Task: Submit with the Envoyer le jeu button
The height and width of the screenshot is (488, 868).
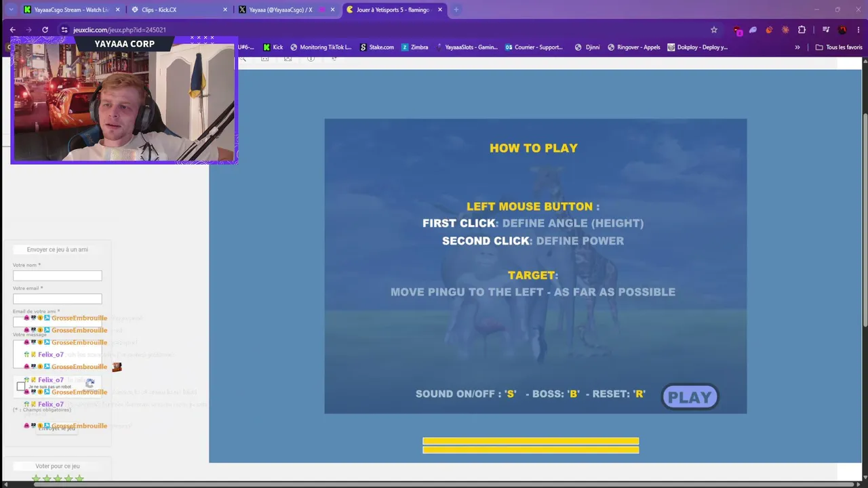Action: click(x=57, y=428)
